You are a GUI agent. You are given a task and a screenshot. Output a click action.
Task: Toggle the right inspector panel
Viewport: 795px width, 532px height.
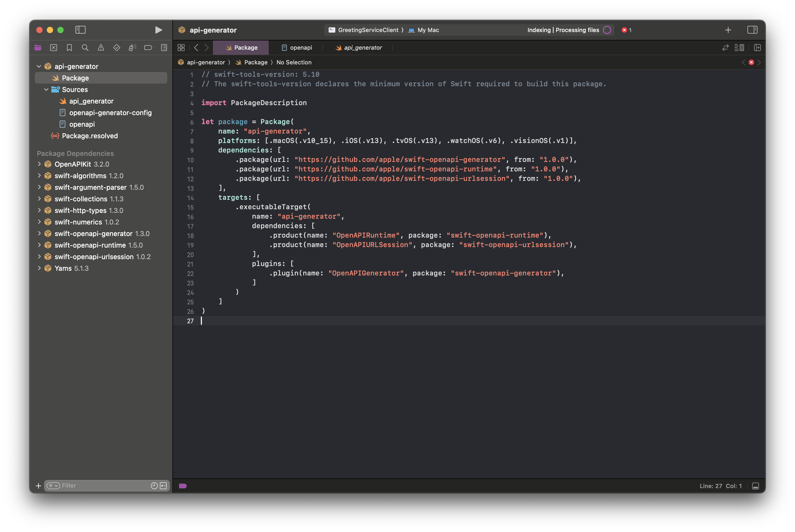pyautogui.click(x=752, y=30)
